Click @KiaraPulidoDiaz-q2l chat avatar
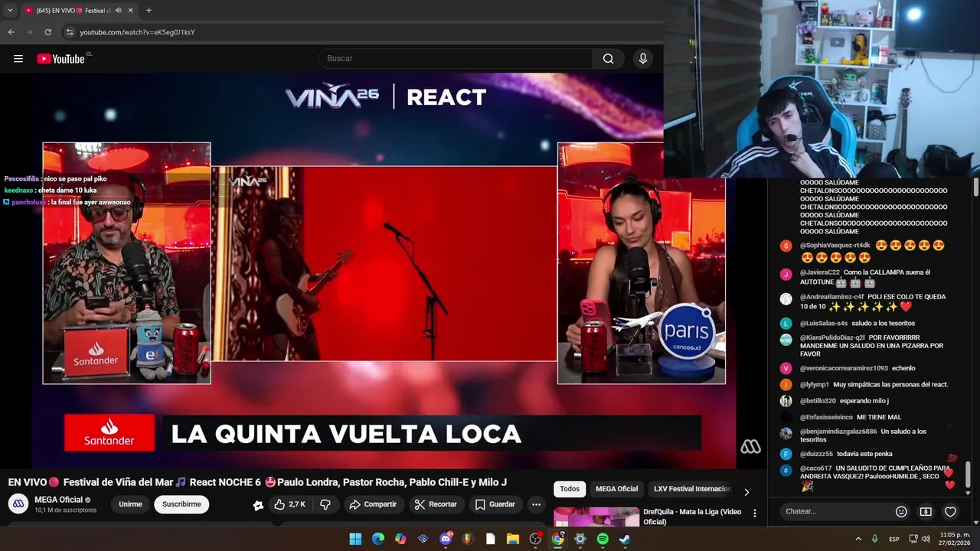980x551 pixels. point(786,340)
